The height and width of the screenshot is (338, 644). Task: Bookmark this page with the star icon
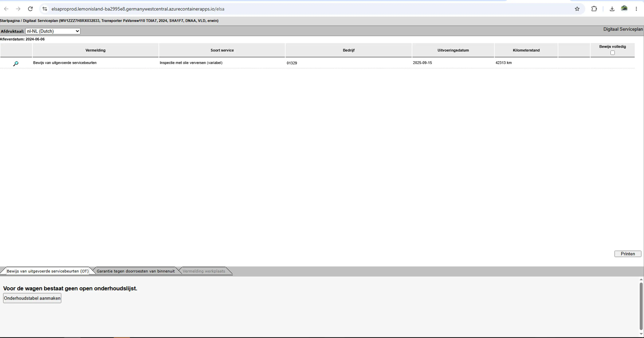577,9
